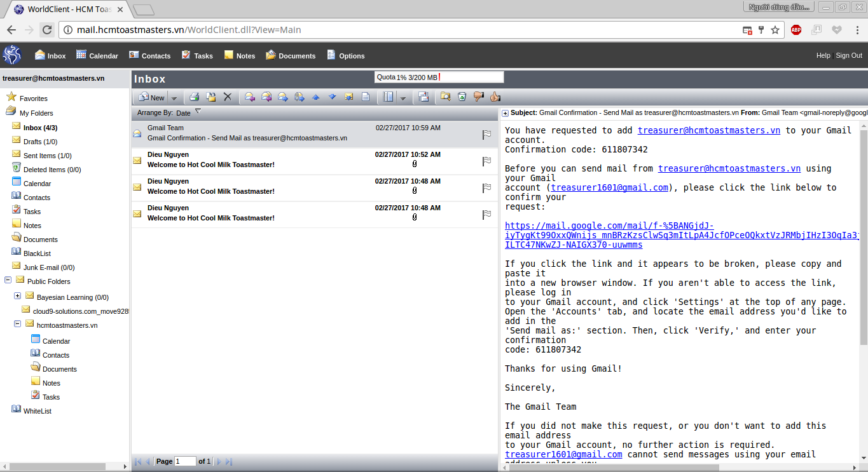Click the last page arrow in pager
The width and height of the screenshot is (868, 472).
[x=229, y=461]
